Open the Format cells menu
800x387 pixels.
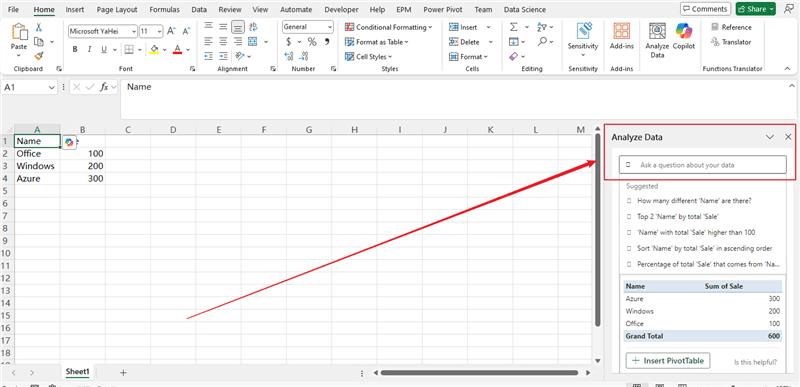pyautogui.click(x=469, y=57)
